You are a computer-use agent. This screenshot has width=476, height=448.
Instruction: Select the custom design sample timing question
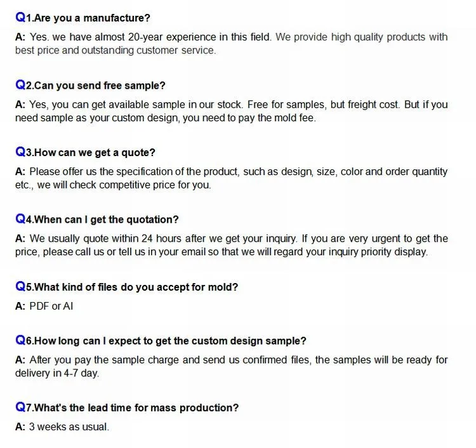point(170,341)
